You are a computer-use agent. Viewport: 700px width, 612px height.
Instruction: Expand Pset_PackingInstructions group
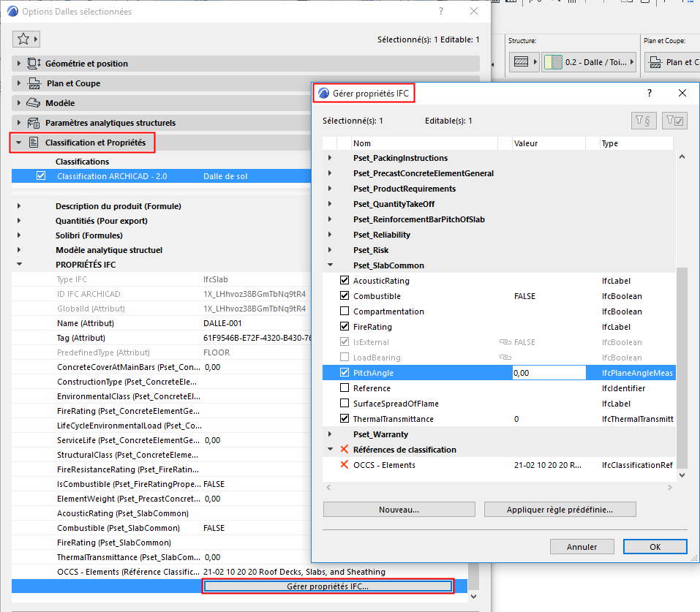330,158
